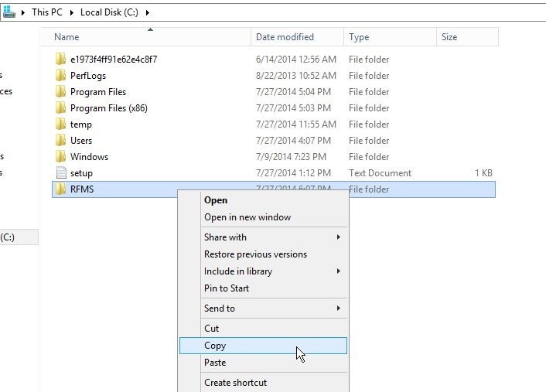The image size is (546, 392).
Task: Click the date 8/22/2013 10:52 AM
Action: (x=296, y=76)
